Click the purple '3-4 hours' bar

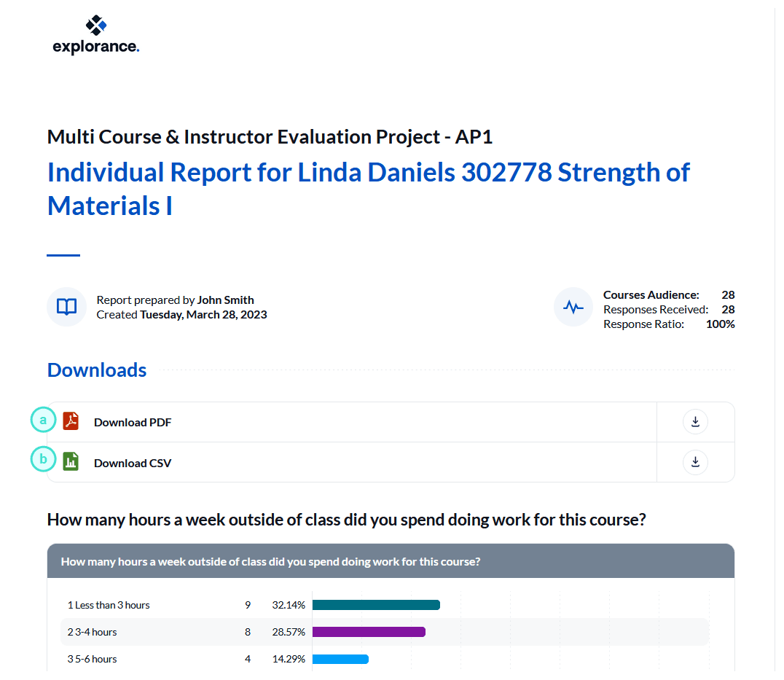(x=369, y=632)
